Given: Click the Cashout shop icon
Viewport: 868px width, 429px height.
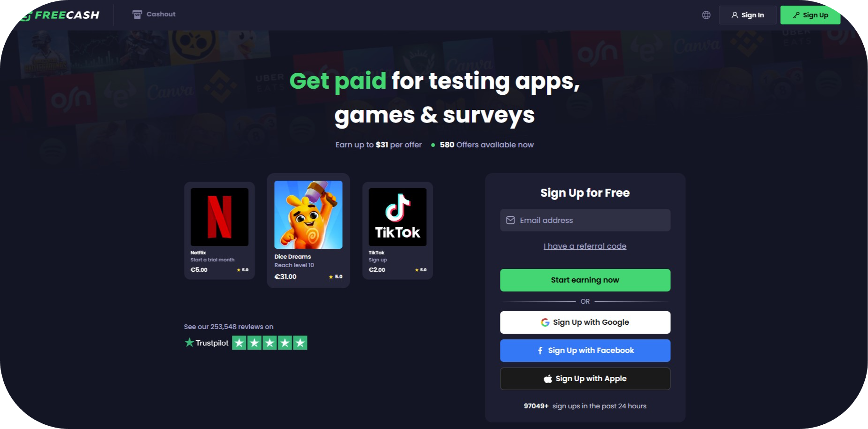Looking at the screenshot, I should pyautogui.click(x=137, y=15).
